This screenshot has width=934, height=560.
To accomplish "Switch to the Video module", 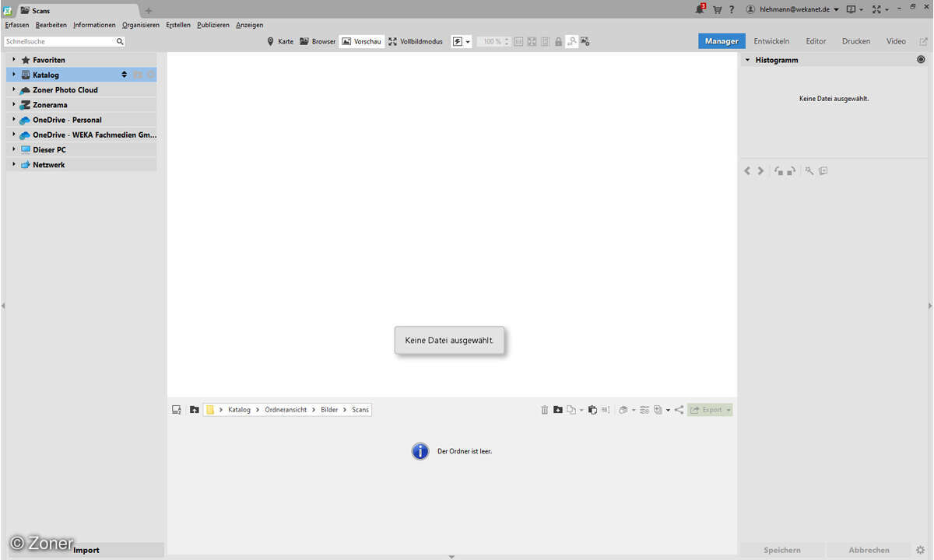I will click(x=896, y=41).
